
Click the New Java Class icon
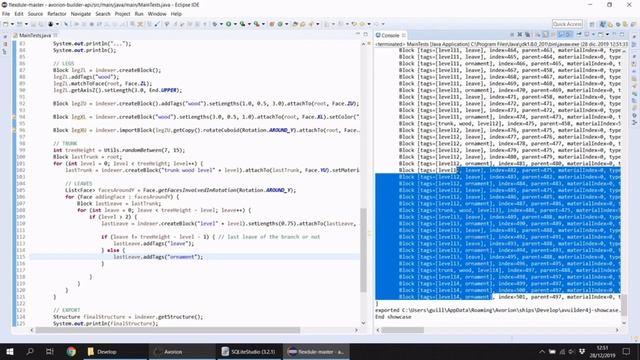click(x=280, y=24)
